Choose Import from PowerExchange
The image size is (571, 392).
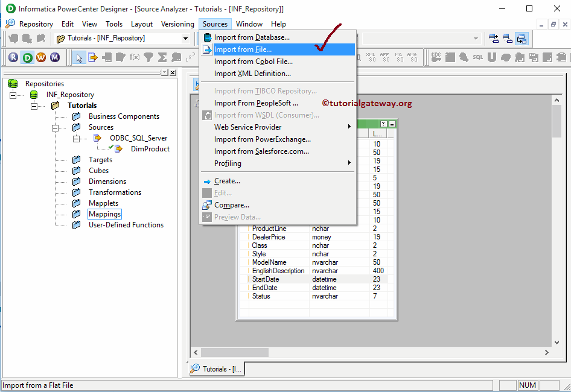pyautogui.click(x=277, y=139)
